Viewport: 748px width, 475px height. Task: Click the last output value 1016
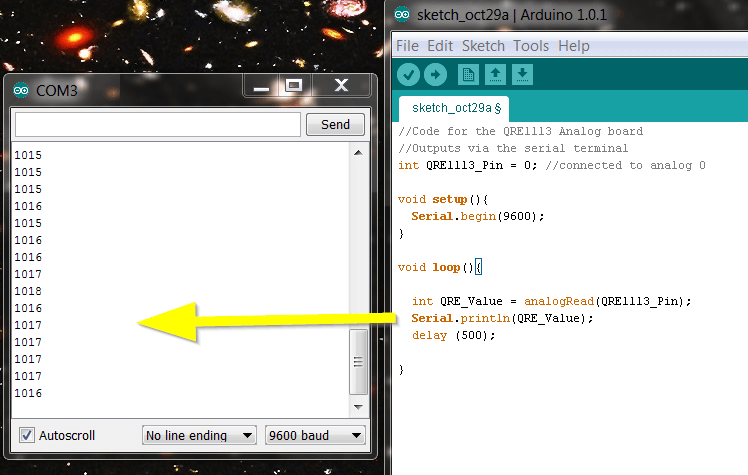point(28,393)
